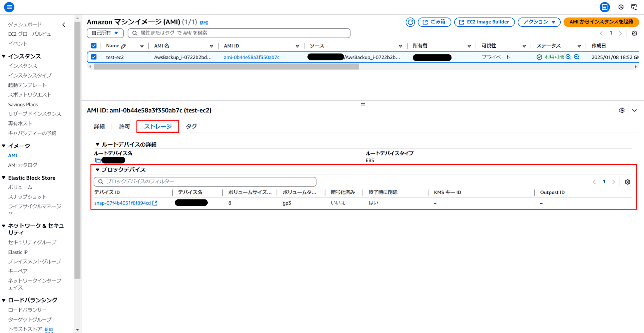Image resolution: width=644 pixels, height=333 pixels.
Task: Switch to the 許可 tab
Action: click(124, 126)
